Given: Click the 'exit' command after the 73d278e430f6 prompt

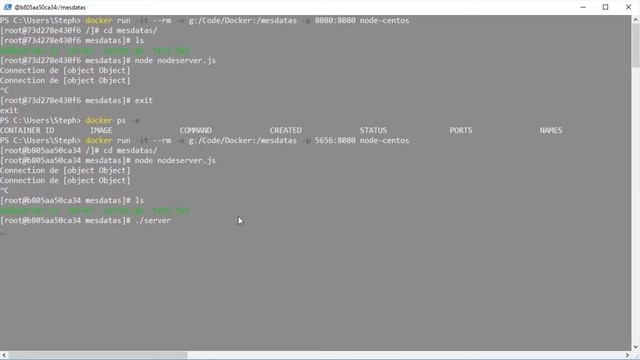Looking at the screenshot, I should pos(144,100).
